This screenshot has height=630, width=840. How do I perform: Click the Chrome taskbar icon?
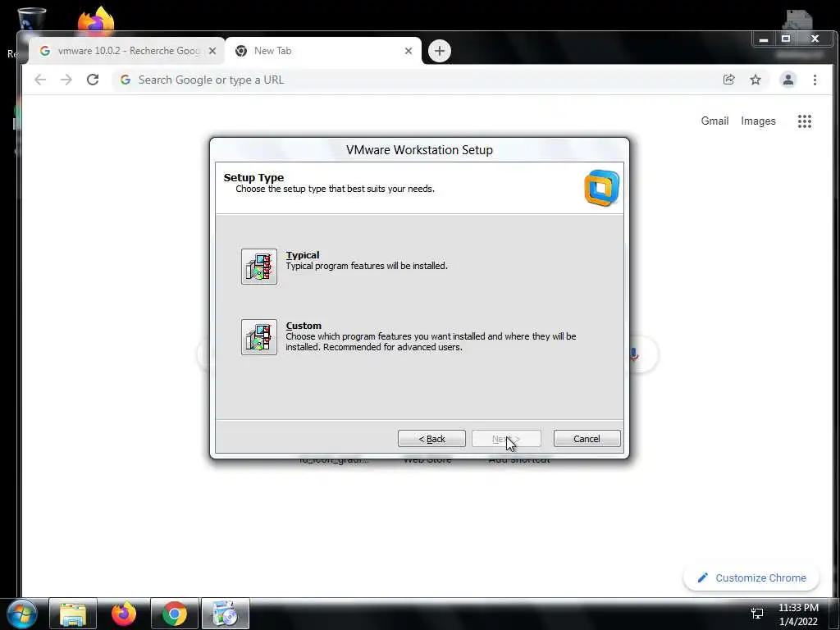175,614
